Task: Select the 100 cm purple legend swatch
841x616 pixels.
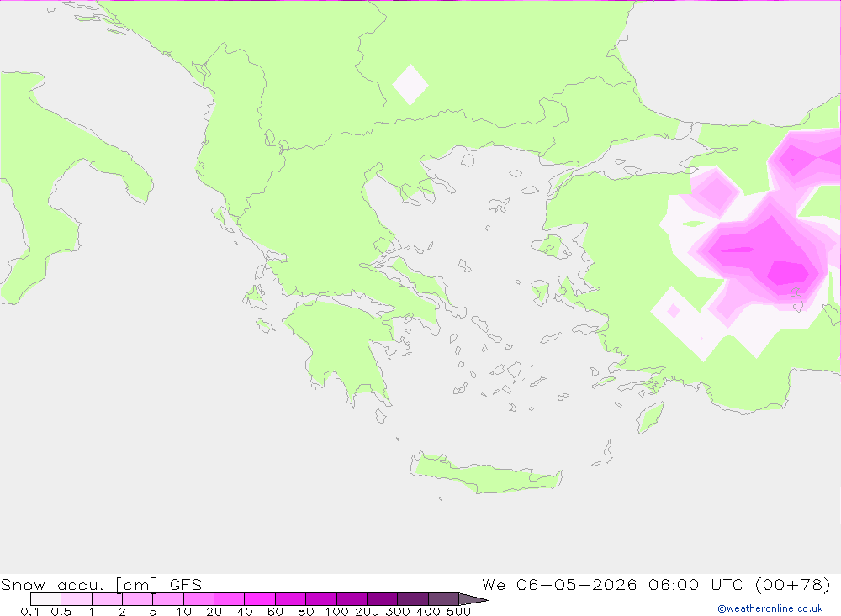Action: click(x=352, y=599)
